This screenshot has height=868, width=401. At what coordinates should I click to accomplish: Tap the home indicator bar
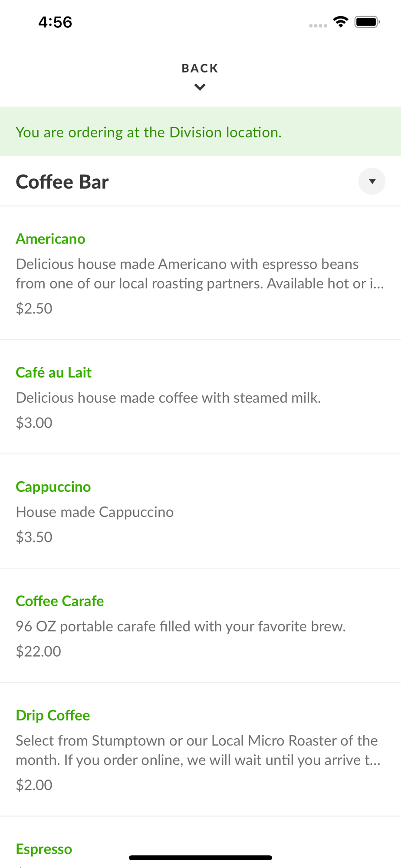pos(200,858)
